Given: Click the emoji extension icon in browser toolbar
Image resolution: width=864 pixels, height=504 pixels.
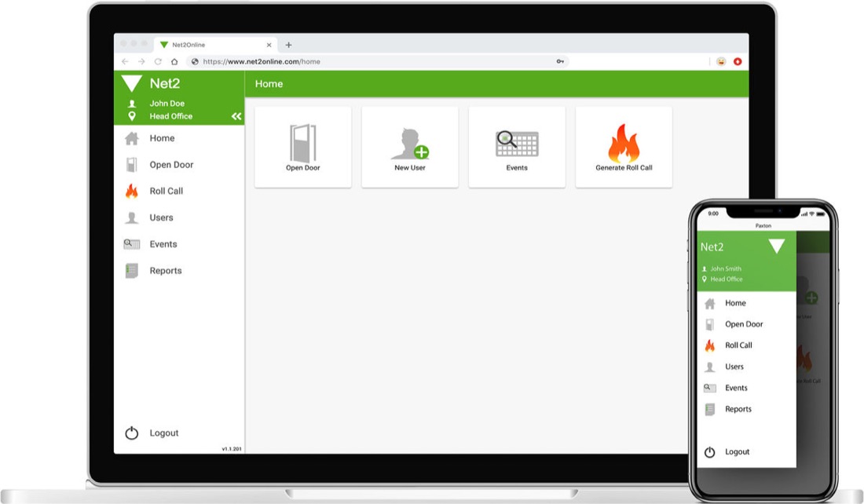Looking at the screenshot, I should [x=721, y=62].
